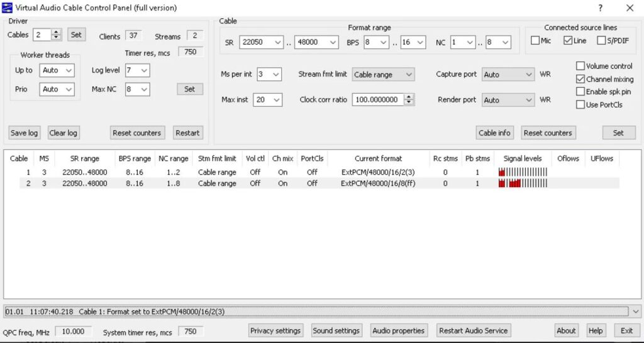
Task: Click the Exit button
Action: 627,330
